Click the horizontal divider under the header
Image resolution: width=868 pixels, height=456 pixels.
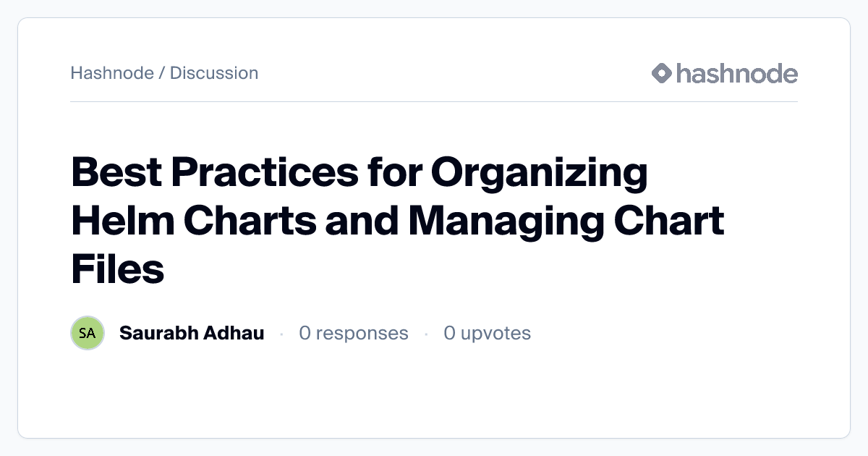(434, 102)
